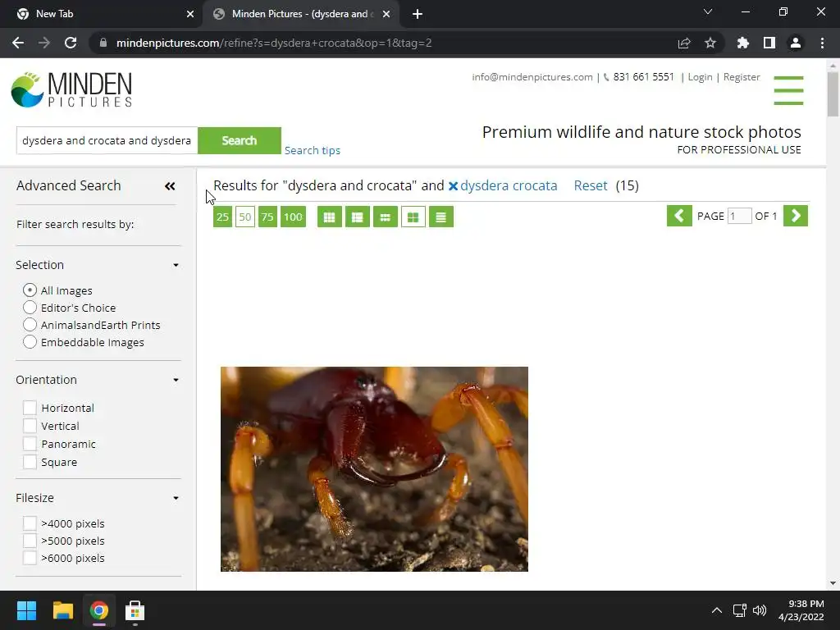Open the green hamburger menu icon
The width and height of the screenshot is (840, 630).
[788, 90]
